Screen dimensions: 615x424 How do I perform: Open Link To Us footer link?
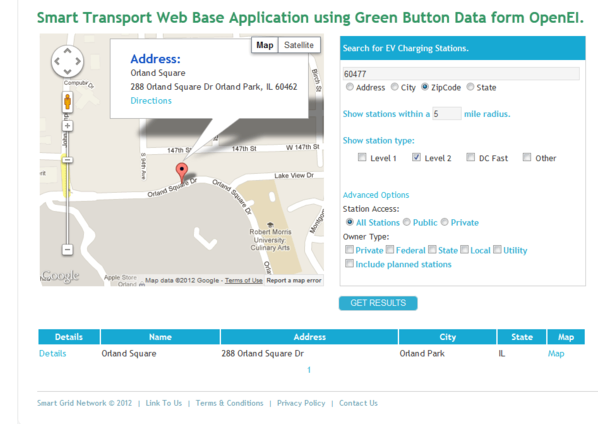click(x=164, y=403)
